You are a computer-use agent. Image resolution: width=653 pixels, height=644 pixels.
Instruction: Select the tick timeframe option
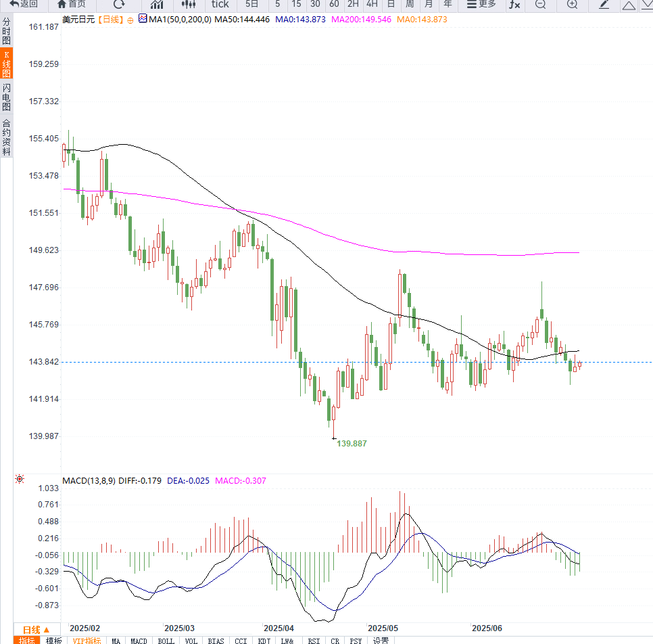(x=220, y=4)
